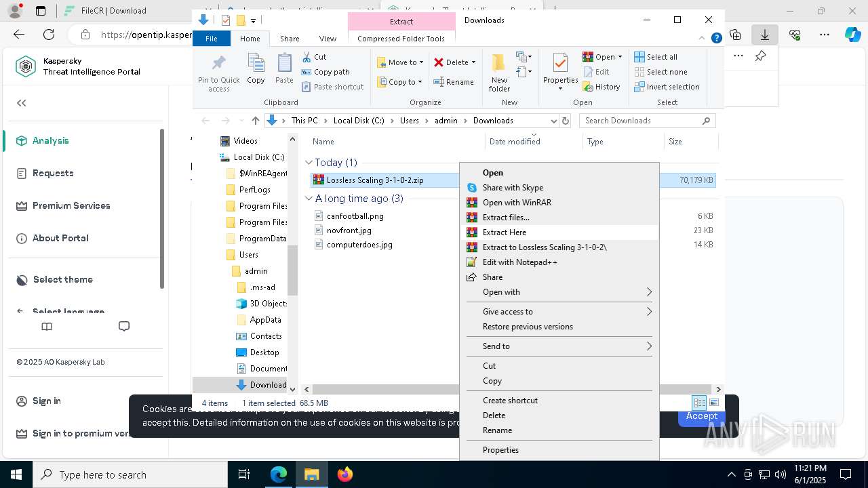Click the Edge refresh page icon
This screenshot has height=488, width=868.
tap(49, 35)
